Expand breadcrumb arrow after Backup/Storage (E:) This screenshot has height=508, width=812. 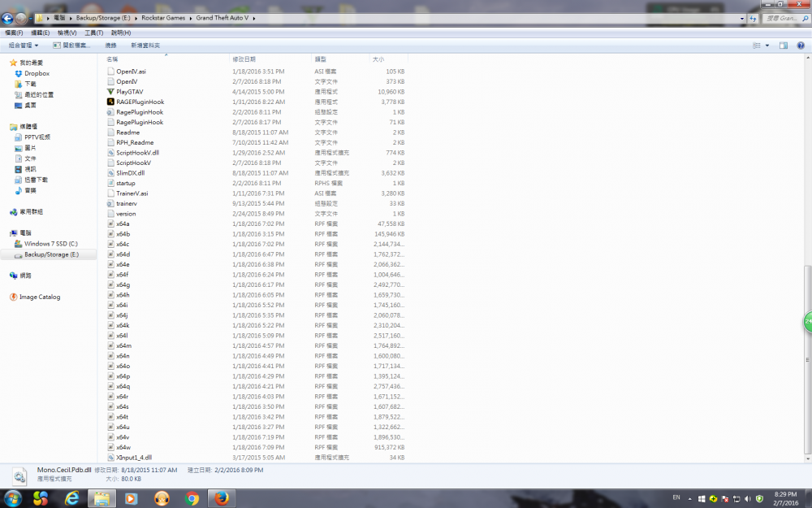136,18
